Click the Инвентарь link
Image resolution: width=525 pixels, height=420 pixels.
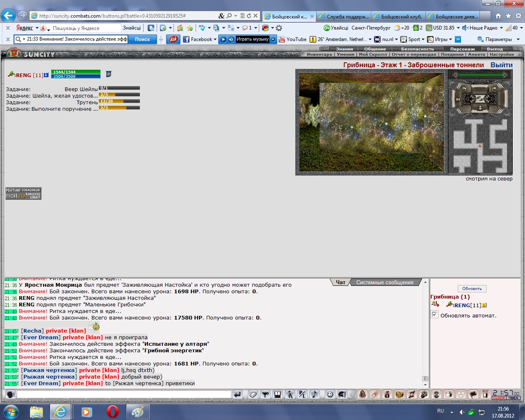click(x=320, y=54)
